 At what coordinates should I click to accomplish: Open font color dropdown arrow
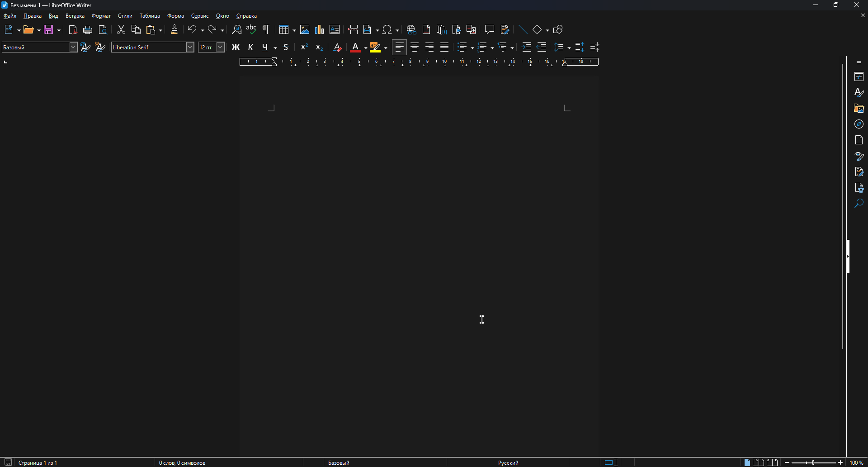click(365, 48)
